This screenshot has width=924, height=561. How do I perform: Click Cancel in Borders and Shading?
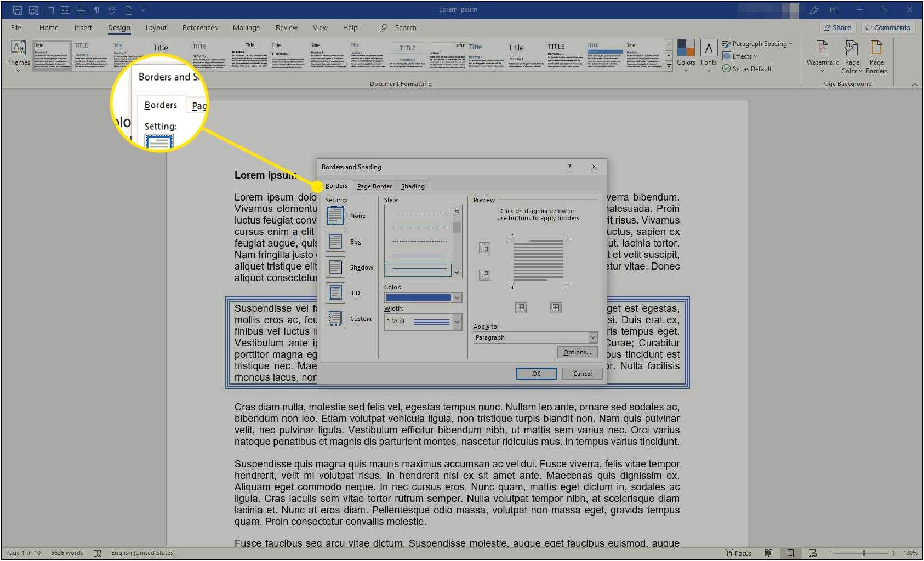582,374
